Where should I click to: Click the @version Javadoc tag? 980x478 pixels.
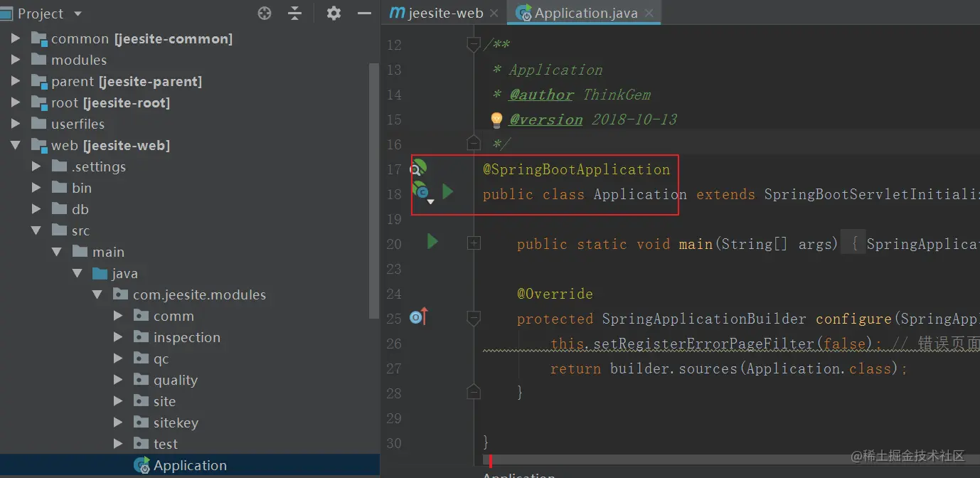pyautogui.click(x=546, y=119)
